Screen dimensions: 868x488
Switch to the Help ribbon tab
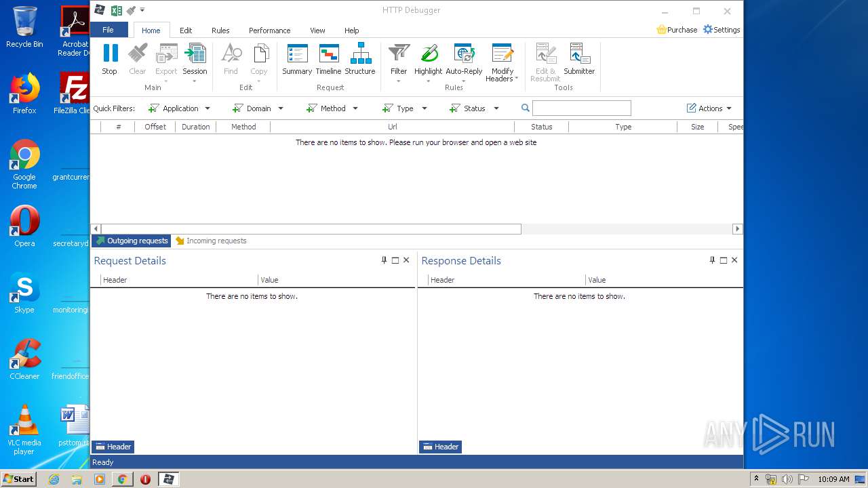pos(351,30)
